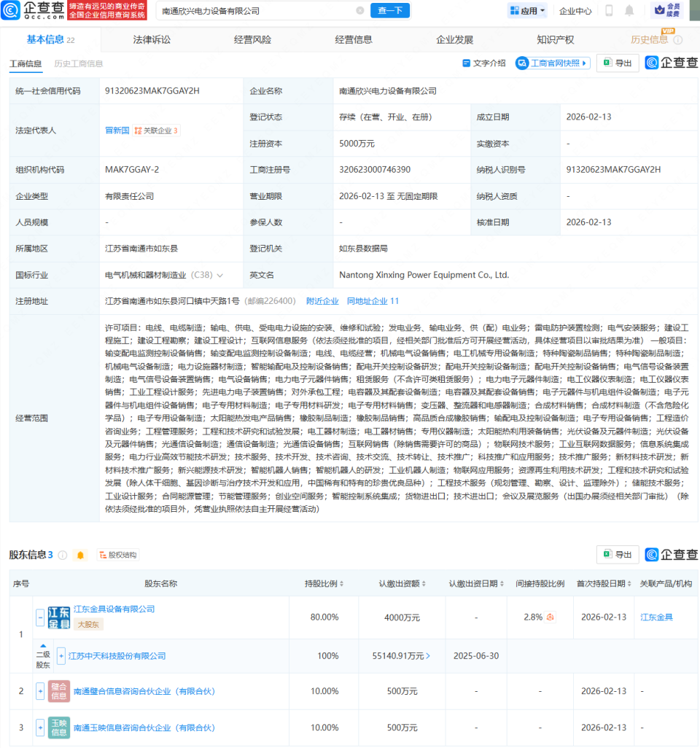Open the 附近企业 link
Viewport: 700px width, 748px height.
tap(322, 300)
